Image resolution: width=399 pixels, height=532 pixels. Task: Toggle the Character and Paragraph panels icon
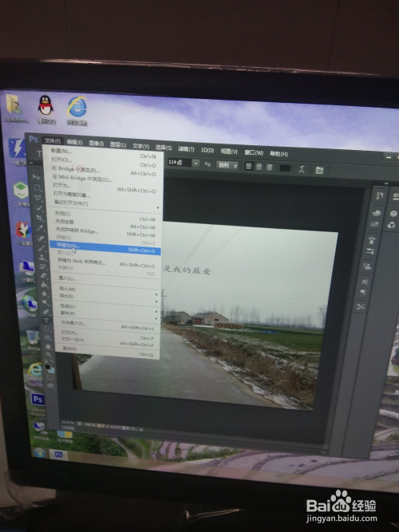coord(319,170)
